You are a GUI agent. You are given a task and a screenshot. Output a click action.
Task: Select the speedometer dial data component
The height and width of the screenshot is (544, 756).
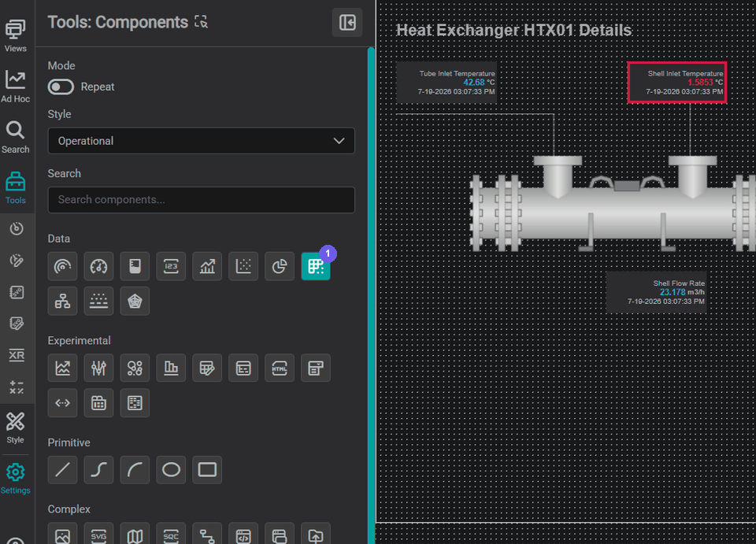pyautogui.click(x=99, y=266)
